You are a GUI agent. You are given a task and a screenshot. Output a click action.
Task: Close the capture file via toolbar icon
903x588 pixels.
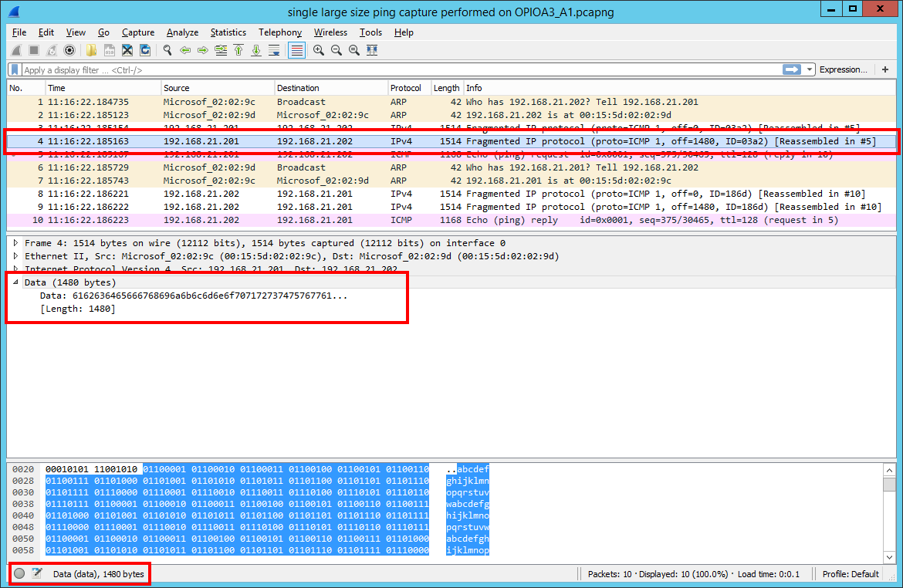127,50
